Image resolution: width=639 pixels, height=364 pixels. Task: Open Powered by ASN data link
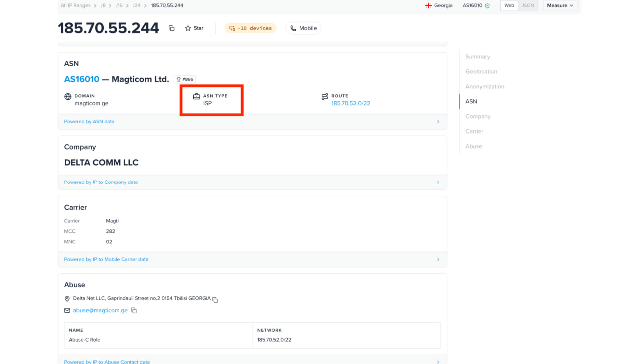click(89, 122)
